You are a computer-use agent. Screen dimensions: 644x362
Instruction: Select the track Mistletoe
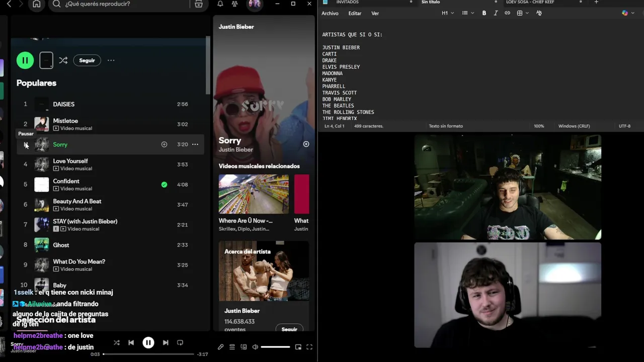[65, 121]
